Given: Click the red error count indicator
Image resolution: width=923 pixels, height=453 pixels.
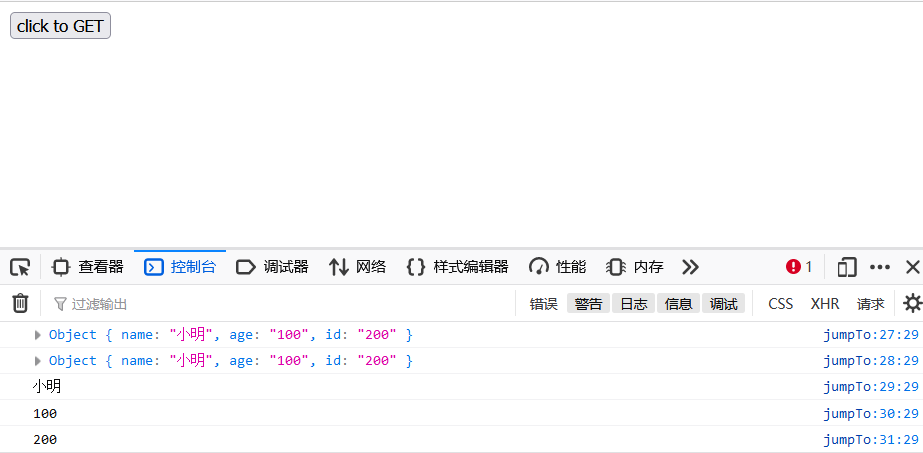Looking at the screenshot, I should pos(799,267).
